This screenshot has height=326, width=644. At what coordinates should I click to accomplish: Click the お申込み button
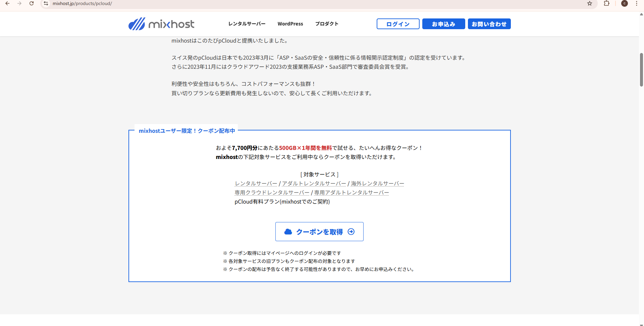(443, 24)
